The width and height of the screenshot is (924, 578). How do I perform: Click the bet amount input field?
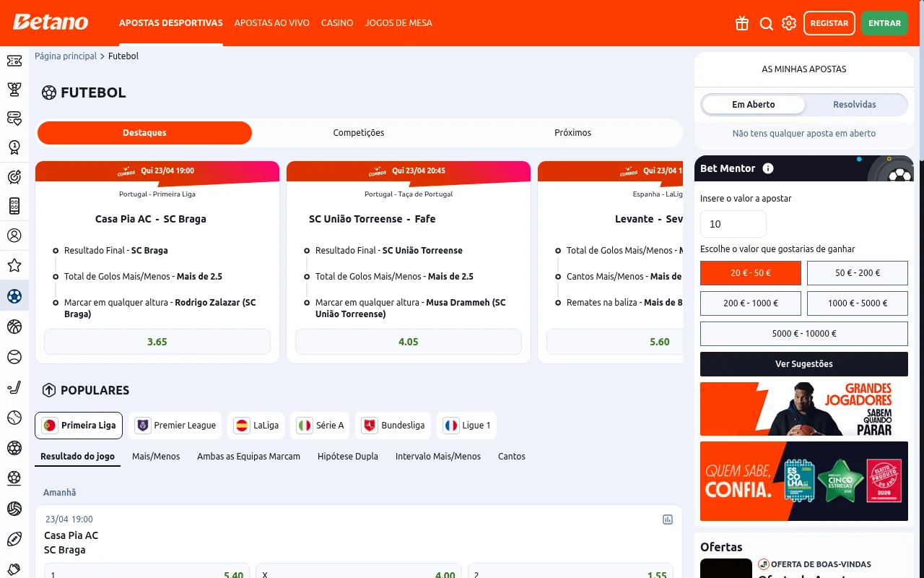click(x=733, y=224)
